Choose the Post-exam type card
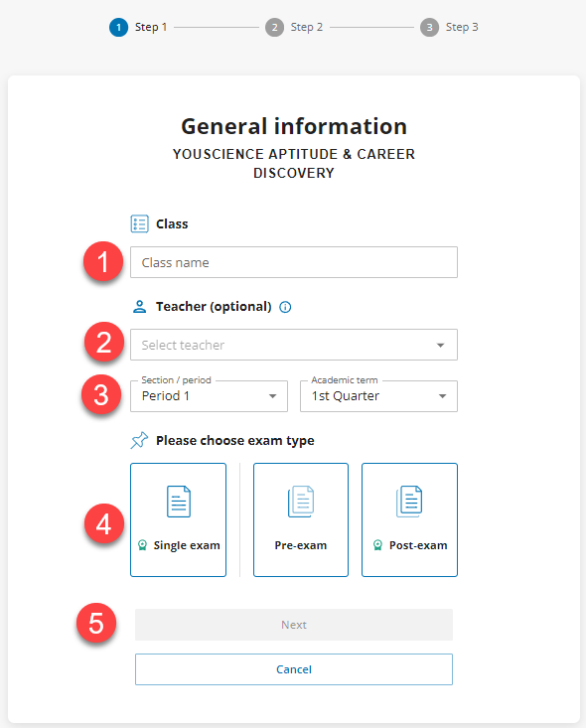Screen dimensions: 586x728 [409, 519]
